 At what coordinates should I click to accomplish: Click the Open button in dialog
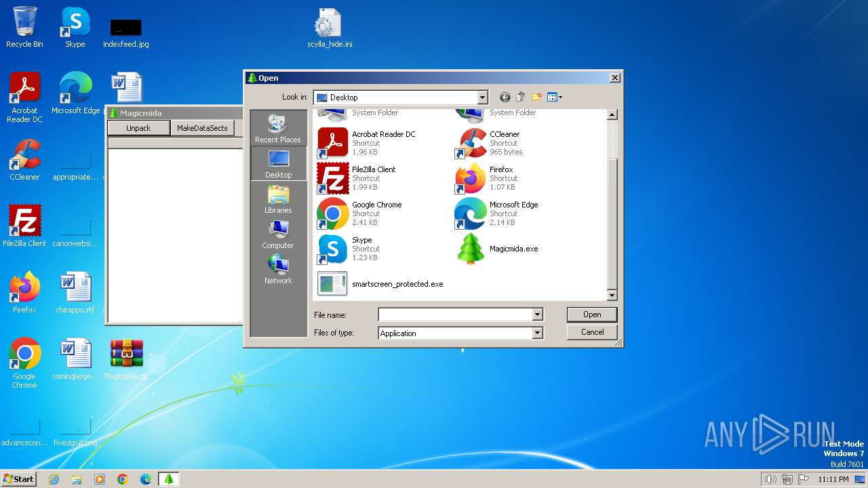(x=592, y=314)
